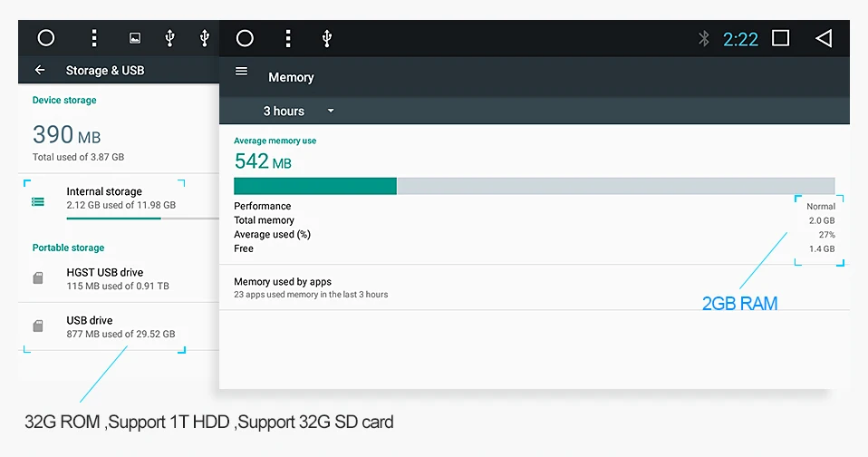Image resolution: width=868 pixels, height=457 pixels.
Task: Tap the Device storage heading
Action: point(64,101)
